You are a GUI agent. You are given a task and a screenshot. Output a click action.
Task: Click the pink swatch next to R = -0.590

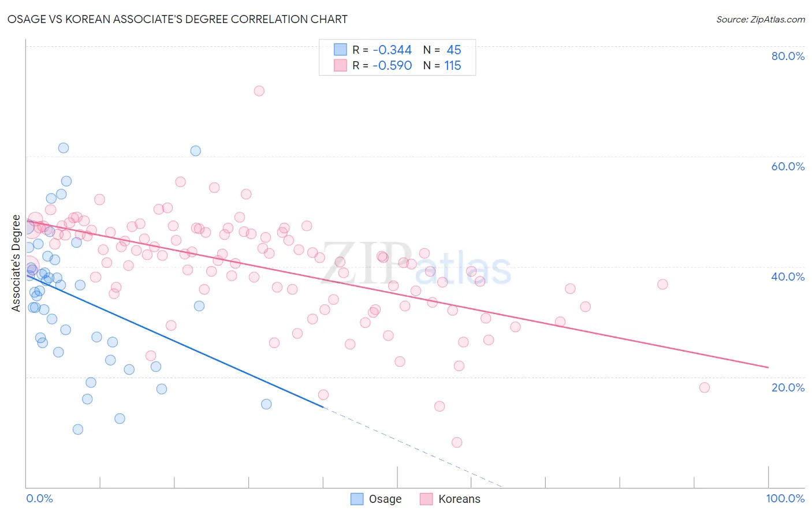tap(341, 65)
